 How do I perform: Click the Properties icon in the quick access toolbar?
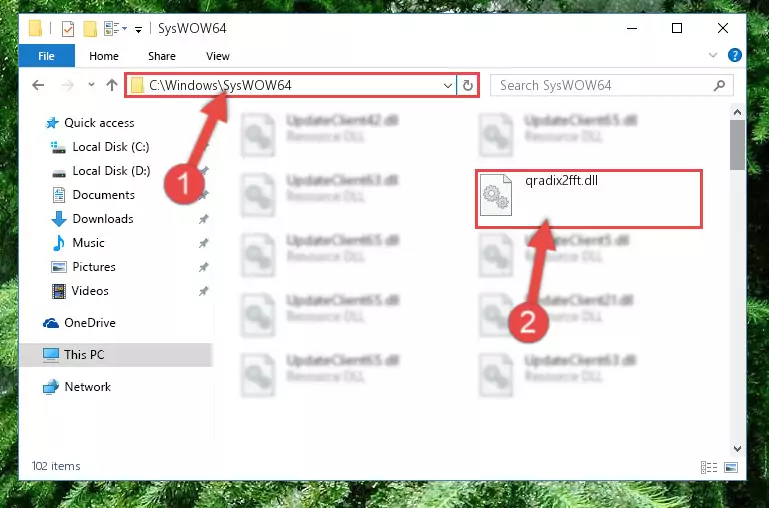coord(68,29)
